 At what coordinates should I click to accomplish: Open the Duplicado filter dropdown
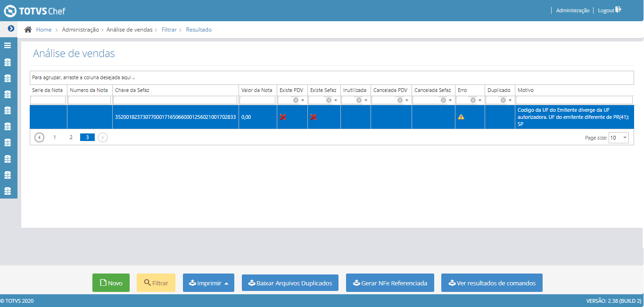pos(510,100)
